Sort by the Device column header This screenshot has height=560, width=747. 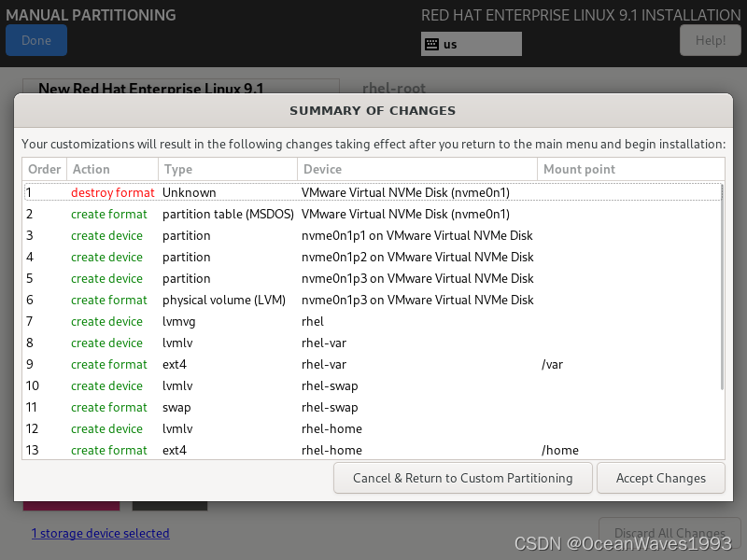pyautogui.click(x=417, y=170)
